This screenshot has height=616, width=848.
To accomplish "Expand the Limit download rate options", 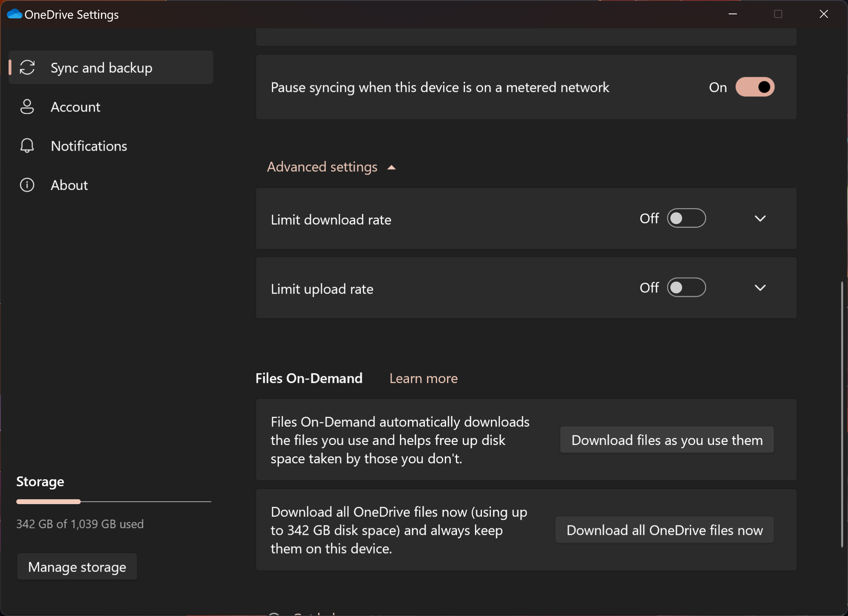I will [760, 218].
